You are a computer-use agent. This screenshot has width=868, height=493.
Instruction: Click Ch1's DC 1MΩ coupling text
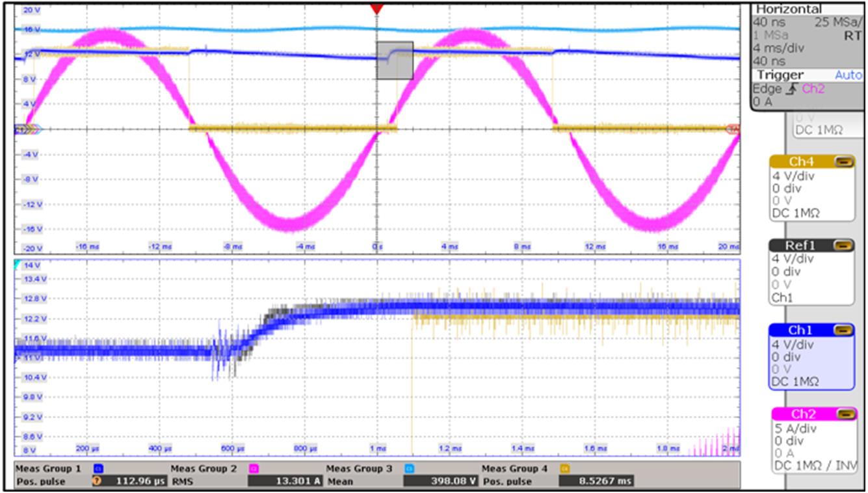click(x=796, y=382)
